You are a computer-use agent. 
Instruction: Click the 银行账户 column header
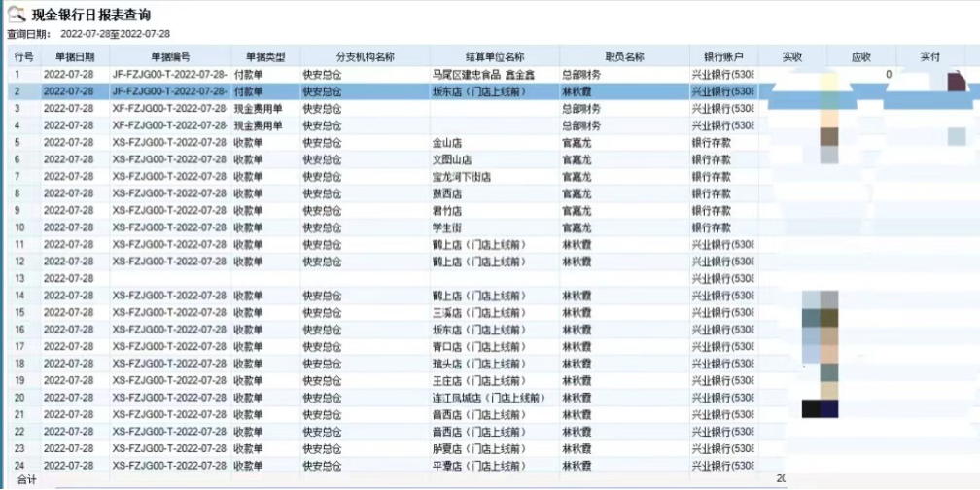coord(723,57)
